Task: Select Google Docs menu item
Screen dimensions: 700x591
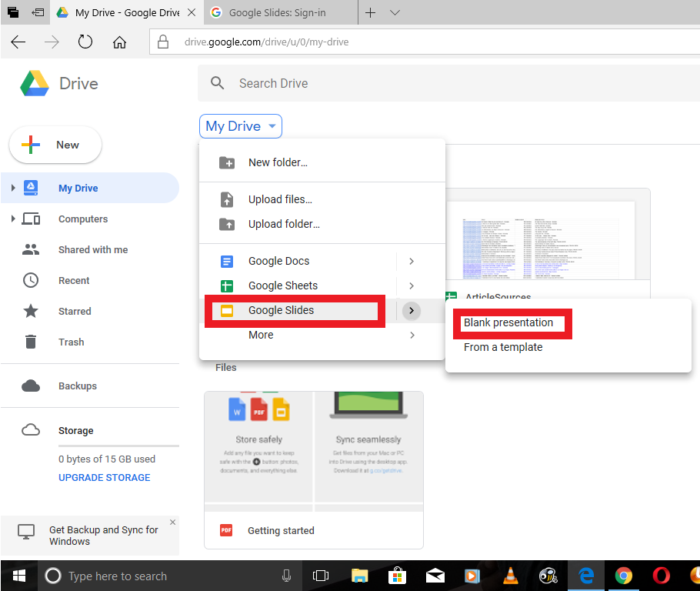Action: coord(322,261)
